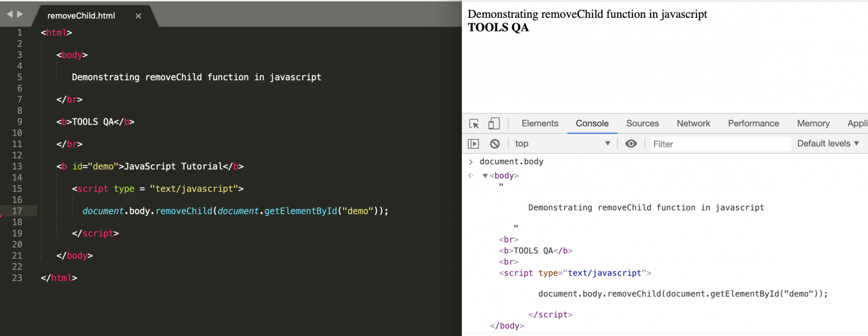Activate the inspect element picker icon
This screenshot has height=336, width=868.
point(474,124)
